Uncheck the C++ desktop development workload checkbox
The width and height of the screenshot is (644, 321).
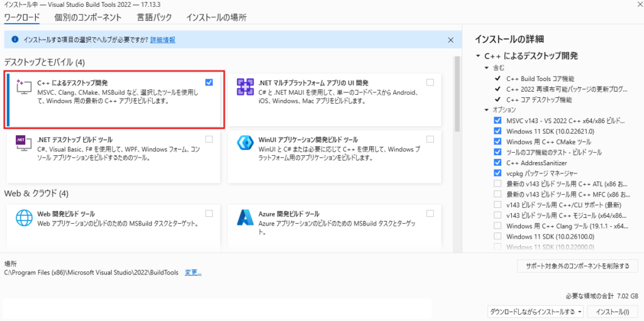[209, 82]
